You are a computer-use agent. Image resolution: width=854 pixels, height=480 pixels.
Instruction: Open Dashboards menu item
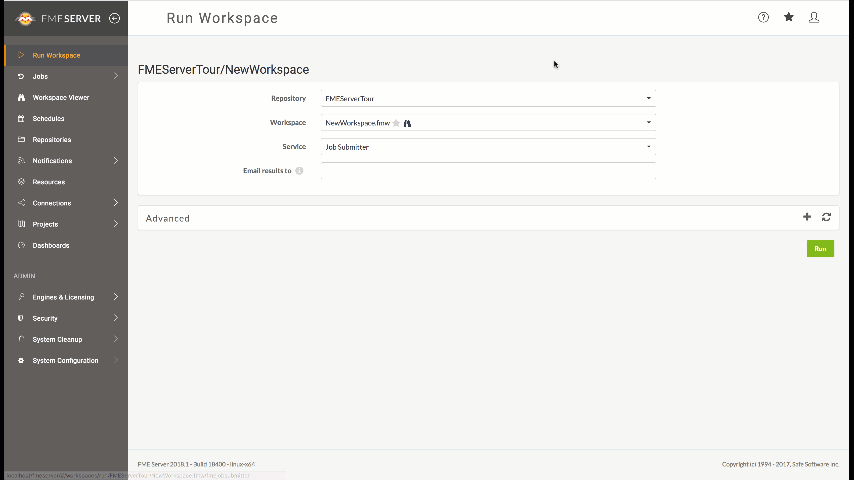(x=66, y=245)
